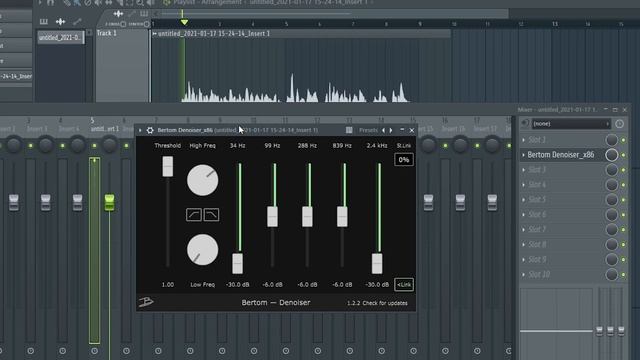Disable Bertom Denoiser_x86 slot LED

(623, 155)
